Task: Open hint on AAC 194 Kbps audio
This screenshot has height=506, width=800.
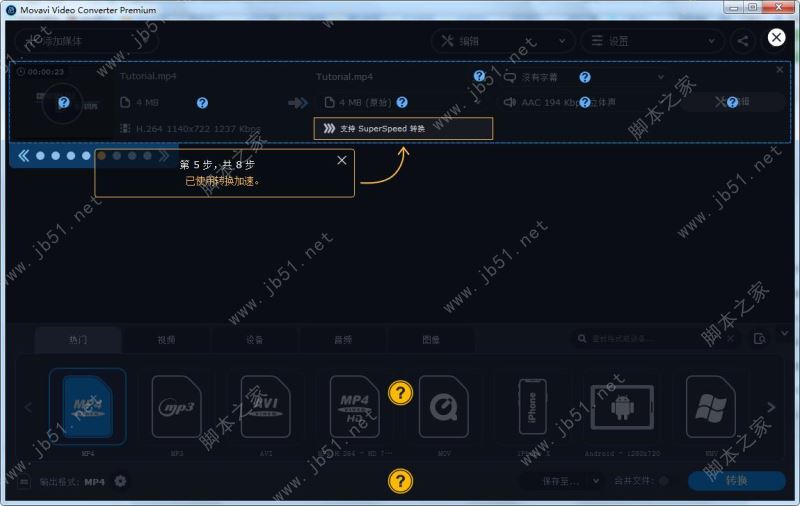Action: [x=585, y=103]
